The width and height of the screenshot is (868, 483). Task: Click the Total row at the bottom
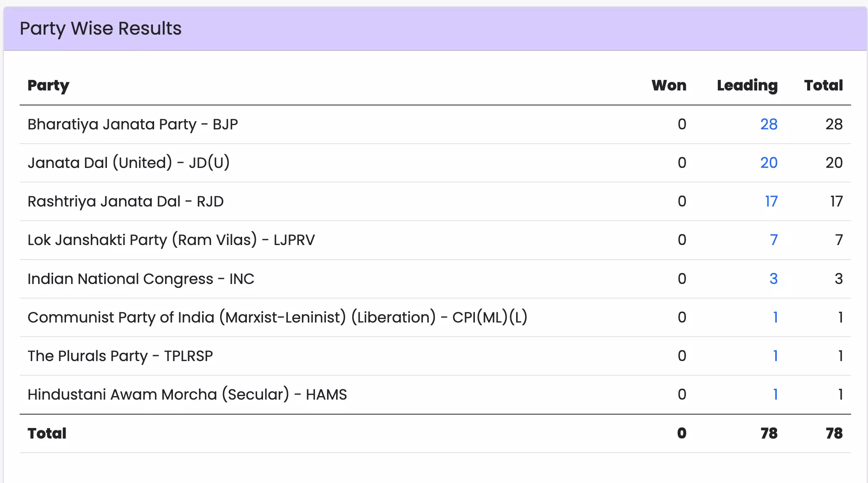click(x=47, y=433)
